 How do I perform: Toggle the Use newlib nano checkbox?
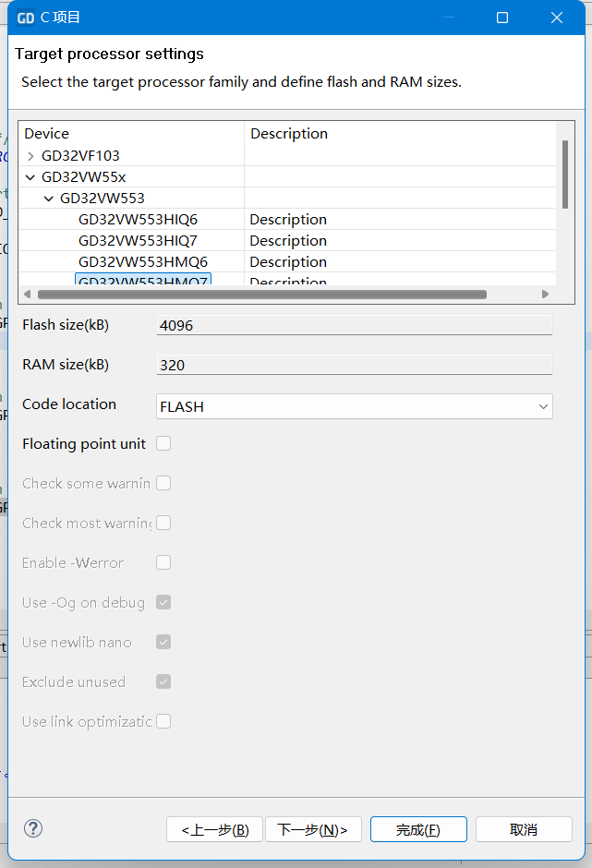[163, 642]
